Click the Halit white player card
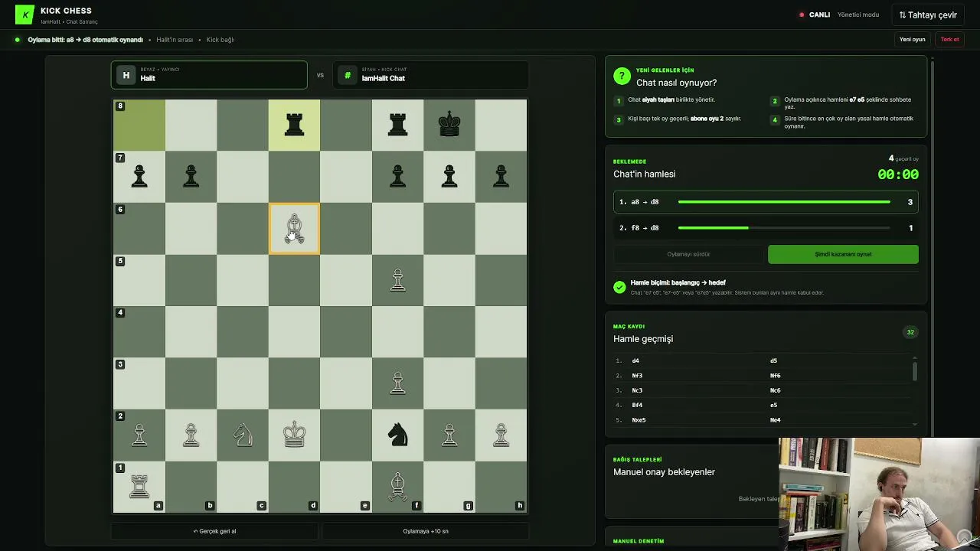The height and width of the screenshot is (551, 980). (x=209, y=75)
